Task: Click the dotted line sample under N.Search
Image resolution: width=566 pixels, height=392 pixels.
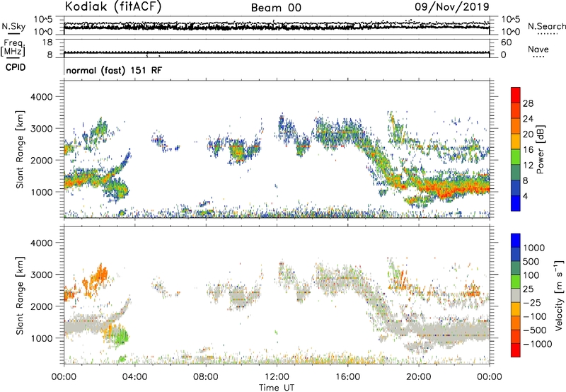Action: point(547,34)
